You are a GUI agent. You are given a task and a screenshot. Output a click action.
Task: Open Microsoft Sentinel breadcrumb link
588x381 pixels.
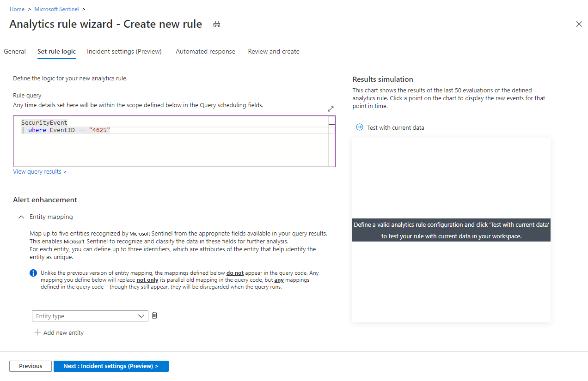pyautogui.click(x=56, y=9)
